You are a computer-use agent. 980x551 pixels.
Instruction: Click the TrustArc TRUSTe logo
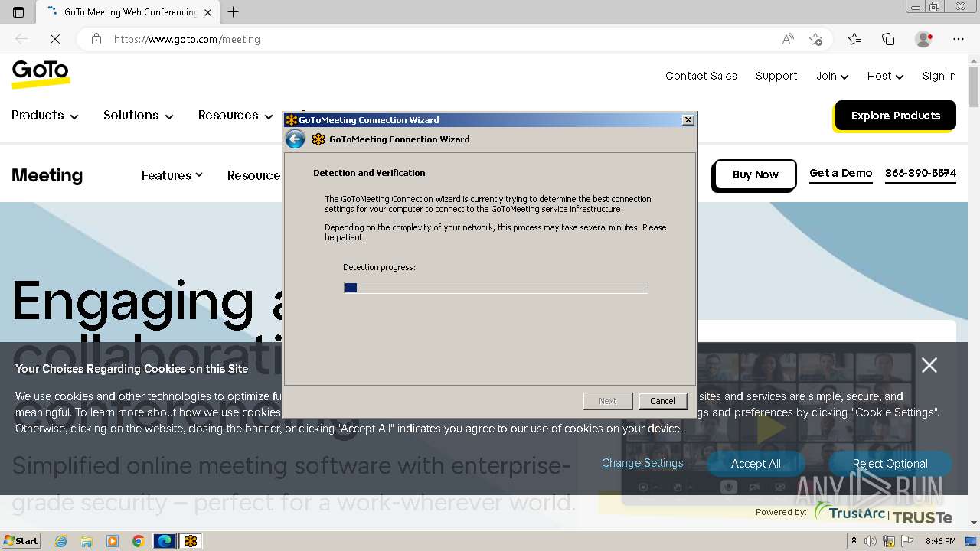coord(883,514)
